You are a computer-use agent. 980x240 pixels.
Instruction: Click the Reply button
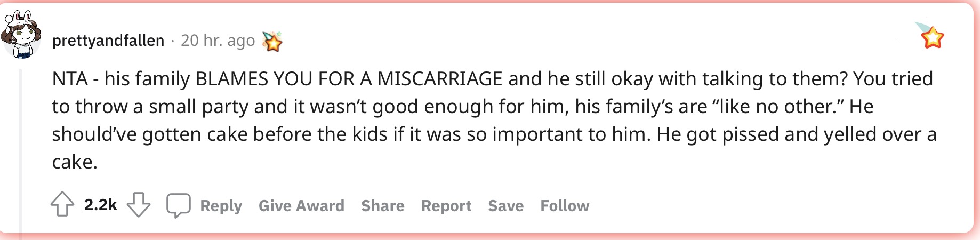pos(221,206)
